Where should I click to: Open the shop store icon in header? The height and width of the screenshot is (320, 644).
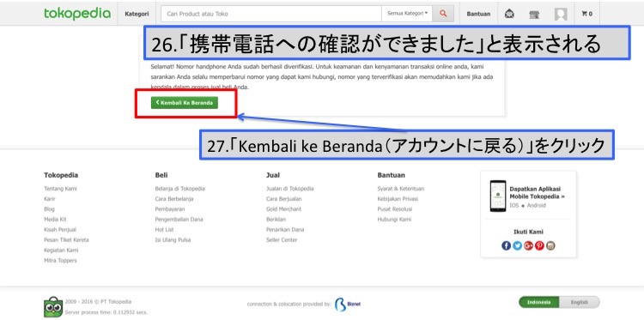pos(534,15)
